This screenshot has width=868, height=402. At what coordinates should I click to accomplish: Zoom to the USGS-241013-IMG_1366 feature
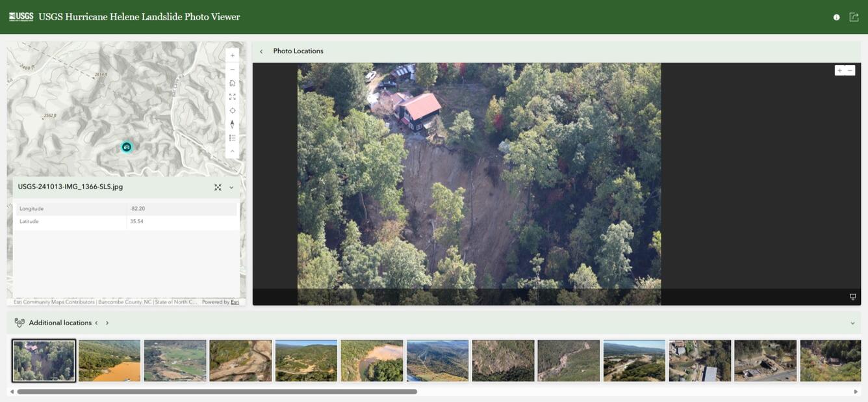click(x=218, y=187)
